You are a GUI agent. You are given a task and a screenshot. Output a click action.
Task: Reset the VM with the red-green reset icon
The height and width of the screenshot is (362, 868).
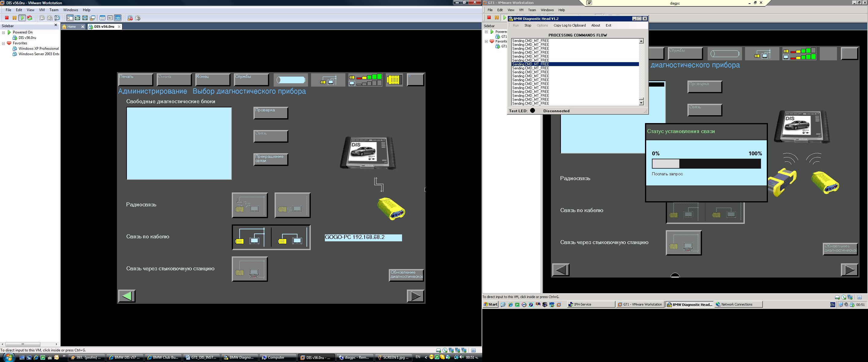point(30,18)
